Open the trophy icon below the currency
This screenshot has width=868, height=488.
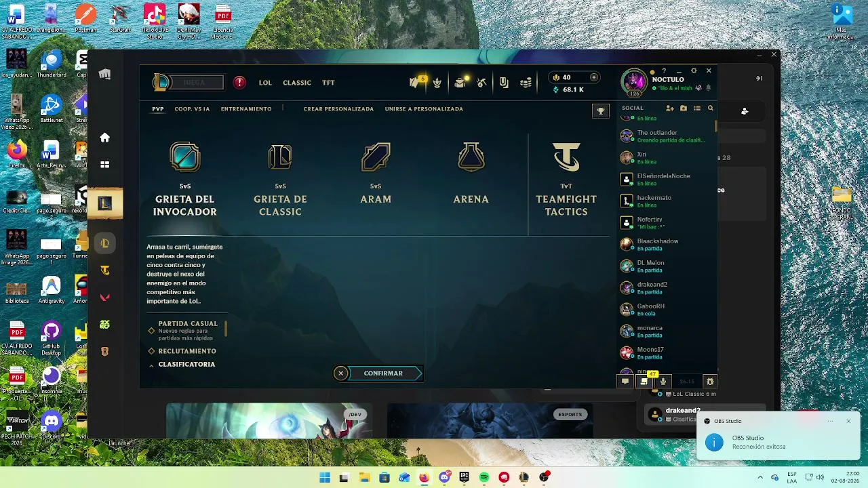point(600,110)
